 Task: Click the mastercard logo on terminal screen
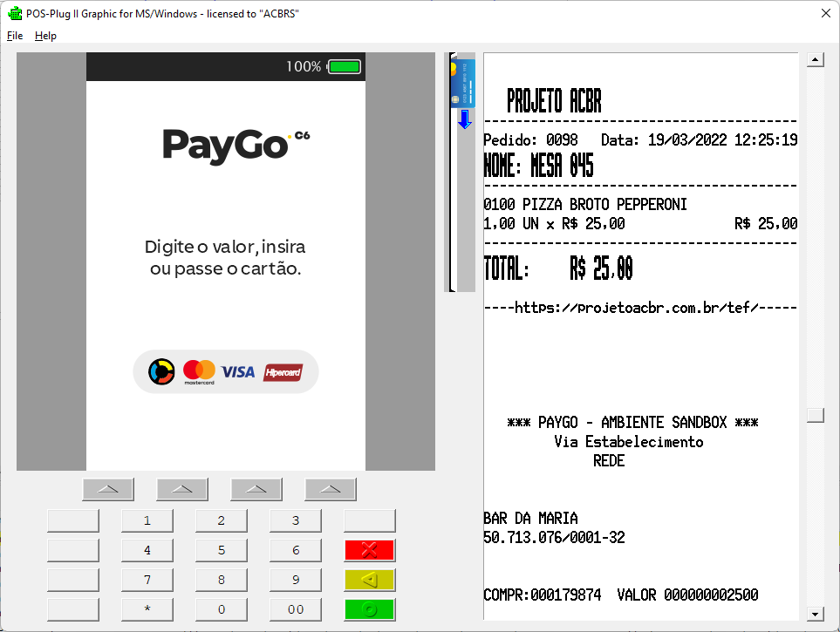[199, 371]
